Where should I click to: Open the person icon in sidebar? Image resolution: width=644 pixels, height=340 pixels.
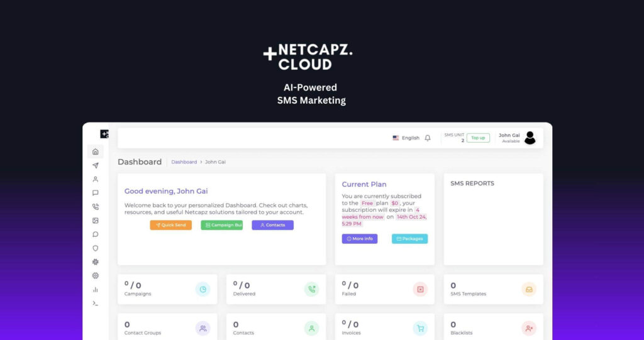click(96, 179)
